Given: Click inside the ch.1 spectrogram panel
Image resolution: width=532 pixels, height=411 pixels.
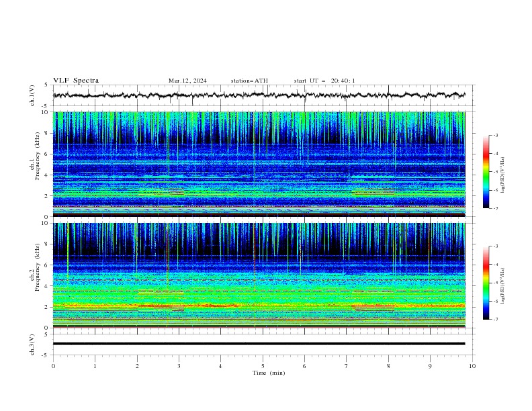Looking at the screenshot, I should pyautogui.click(x=259, y=164).
